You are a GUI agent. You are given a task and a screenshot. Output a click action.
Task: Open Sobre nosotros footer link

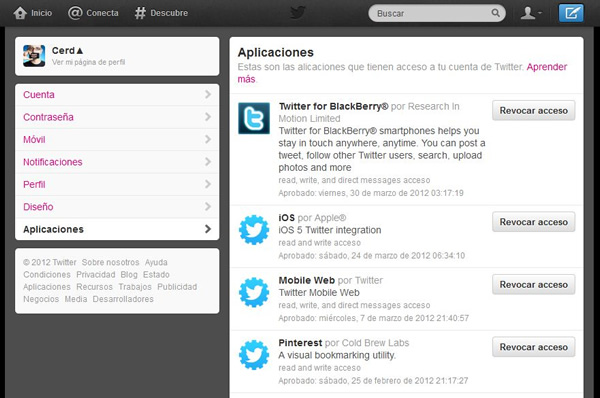110,263
